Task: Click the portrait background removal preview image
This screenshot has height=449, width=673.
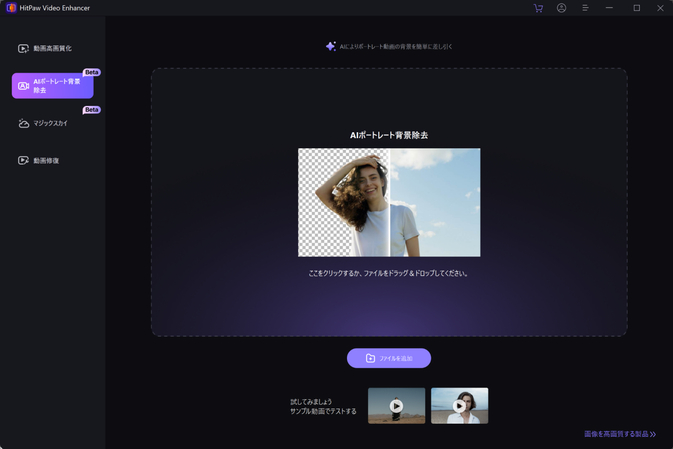Action: [389, 203]
